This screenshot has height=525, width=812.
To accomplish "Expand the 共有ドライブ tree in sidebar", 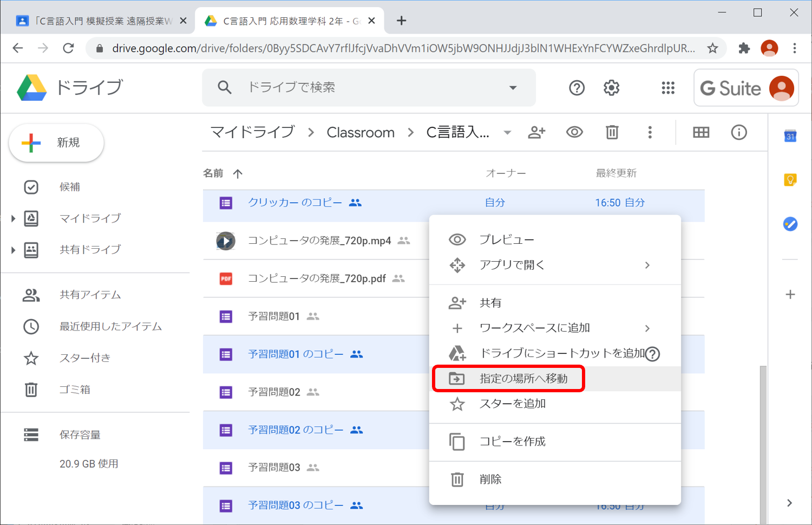I will click(13, 250).
